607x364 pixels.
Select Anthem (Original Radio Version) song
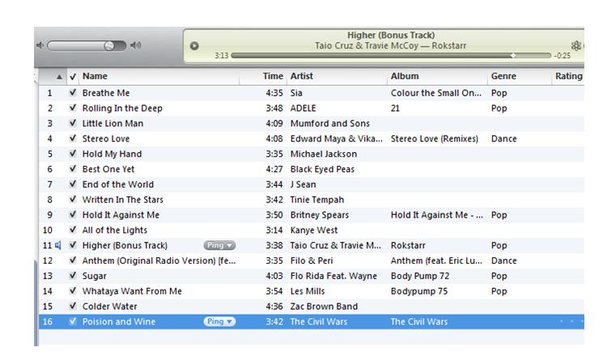pyautogui.click(x=159, y=260)
